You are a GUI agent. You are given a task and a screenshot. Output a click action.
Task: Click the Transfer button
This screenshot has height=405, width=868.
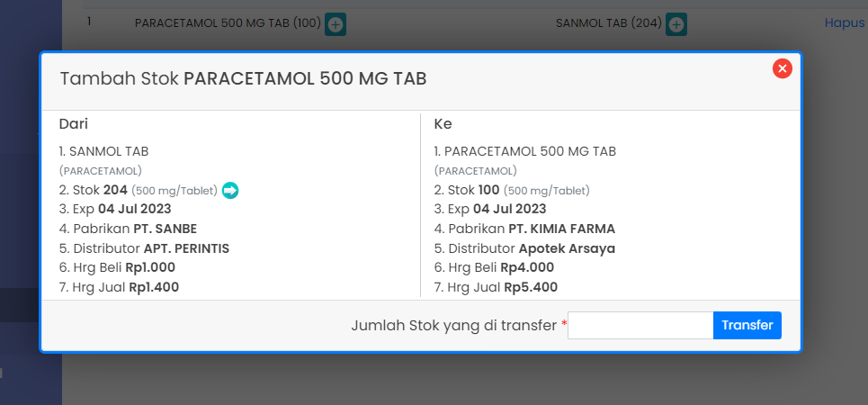point(747,325)
